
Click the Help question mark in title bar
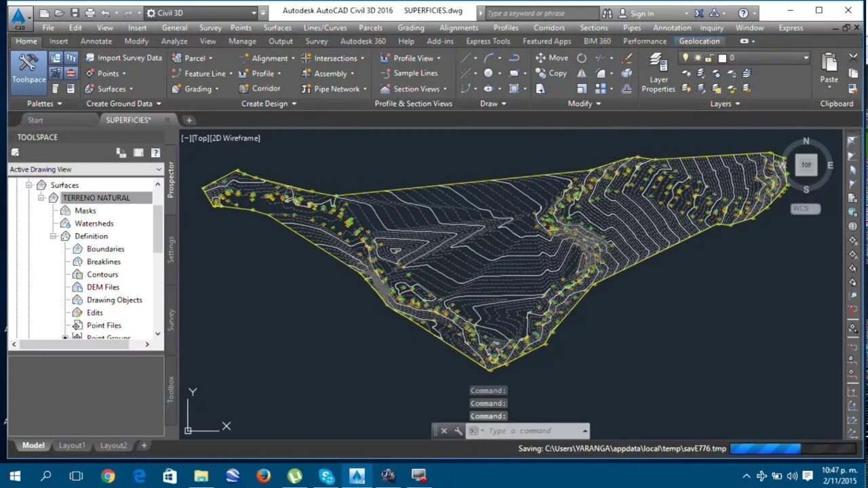point(744,13)
